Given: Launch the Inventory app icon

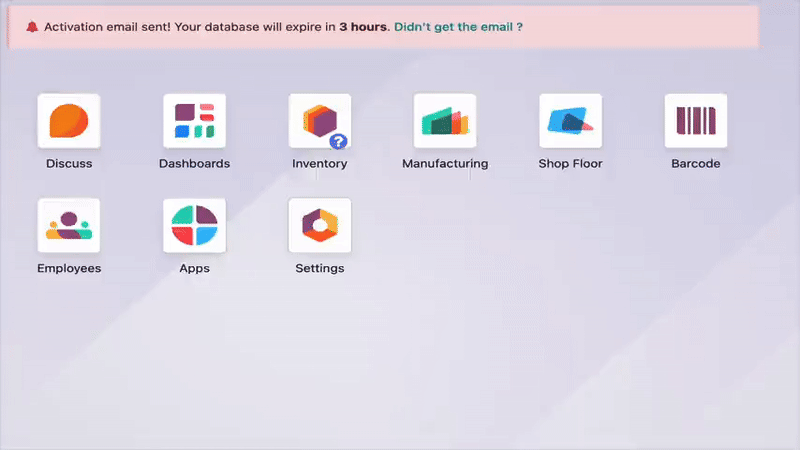Looking at the screenshot, I should pos(319,121).
